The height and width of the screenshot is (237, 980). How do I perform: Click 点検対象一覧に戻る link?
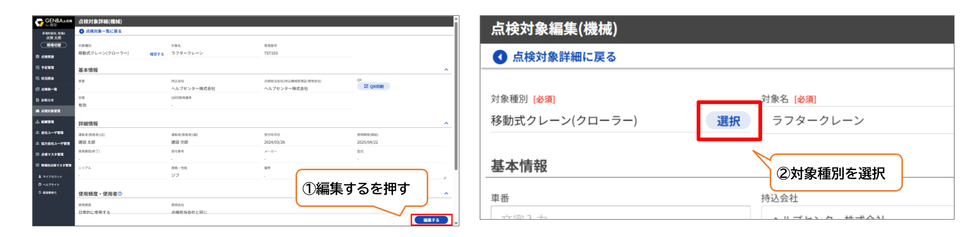click(x=101, y=31)
